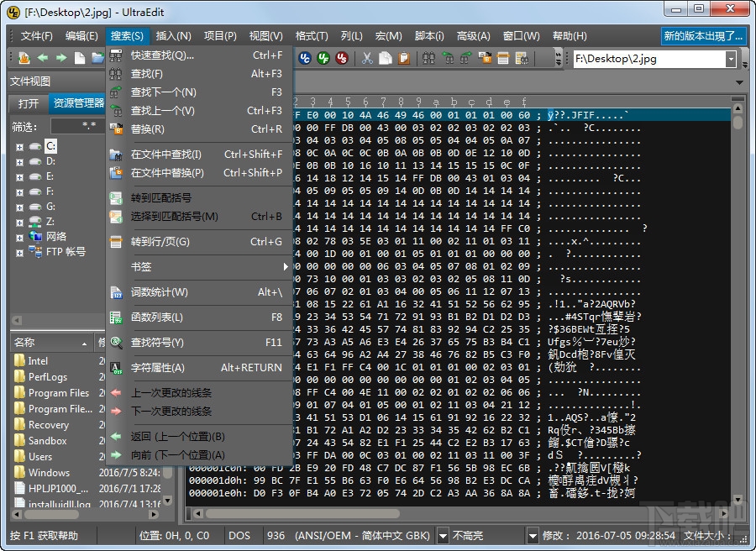Open the file path F:\Desktop\2.jpg dropdown
756x551 pixels.
click(x=731, y=59)
